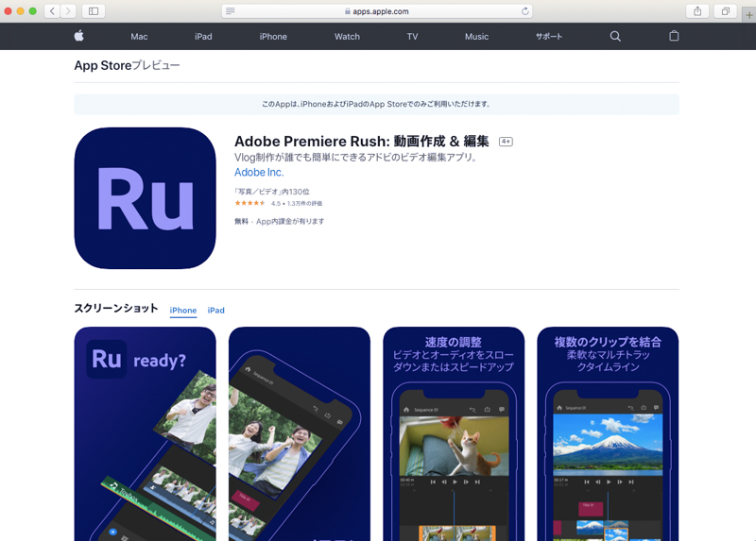
Task: Click the Apple logo in navigation bar
Action: [79, 36]
